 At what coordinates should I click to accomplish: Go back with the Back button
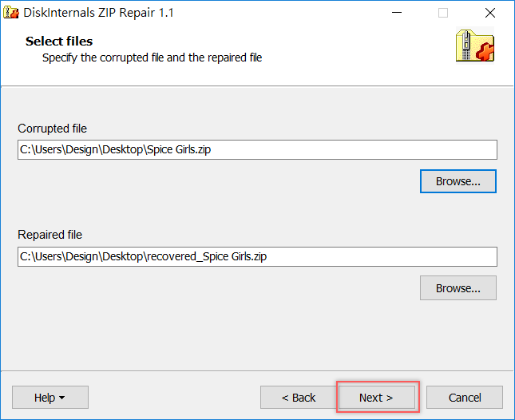point(298,398)
